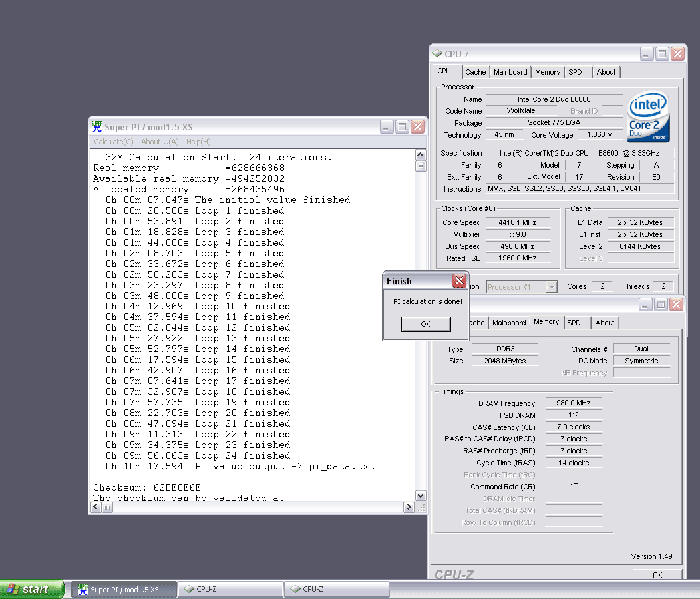
Task: Click the Command Rate value 1T
Action: point(573,486)
